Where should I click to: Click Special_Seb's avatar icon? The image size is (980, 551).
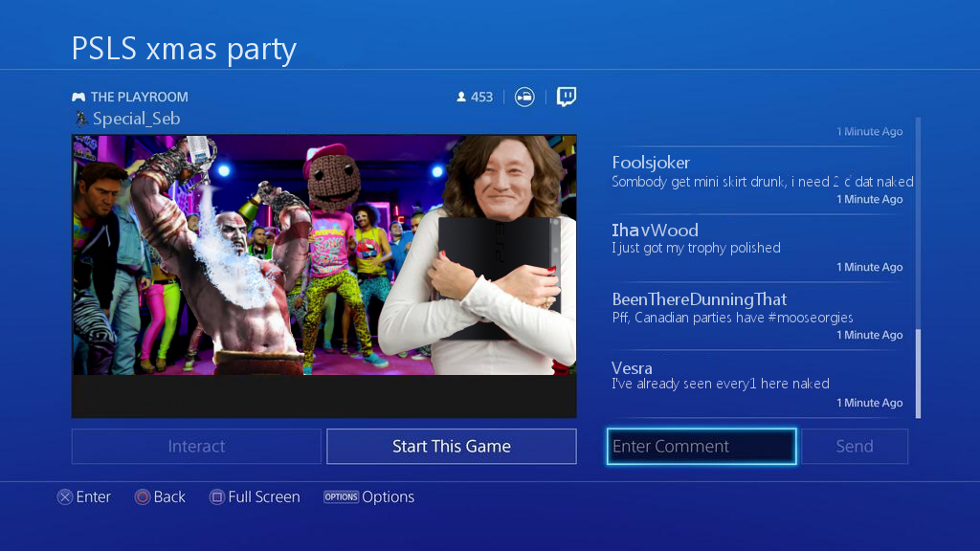click(81, 119)
